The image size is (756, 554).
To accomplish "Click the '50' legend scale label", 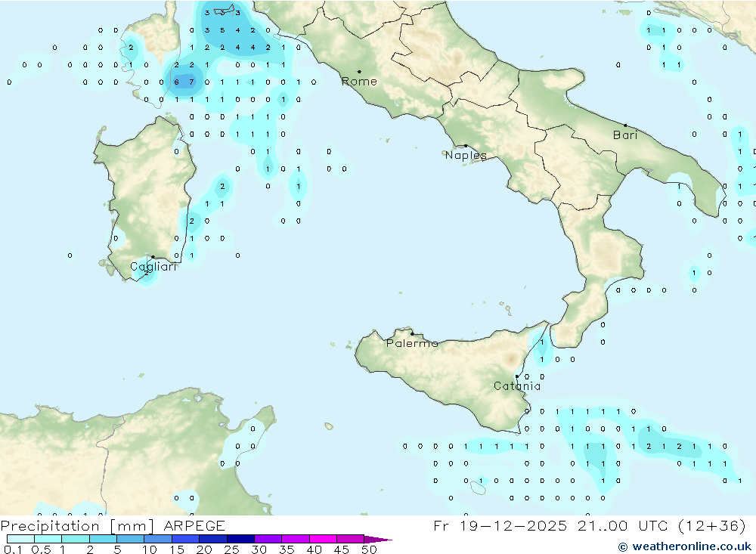I will [x=369, y=549].
